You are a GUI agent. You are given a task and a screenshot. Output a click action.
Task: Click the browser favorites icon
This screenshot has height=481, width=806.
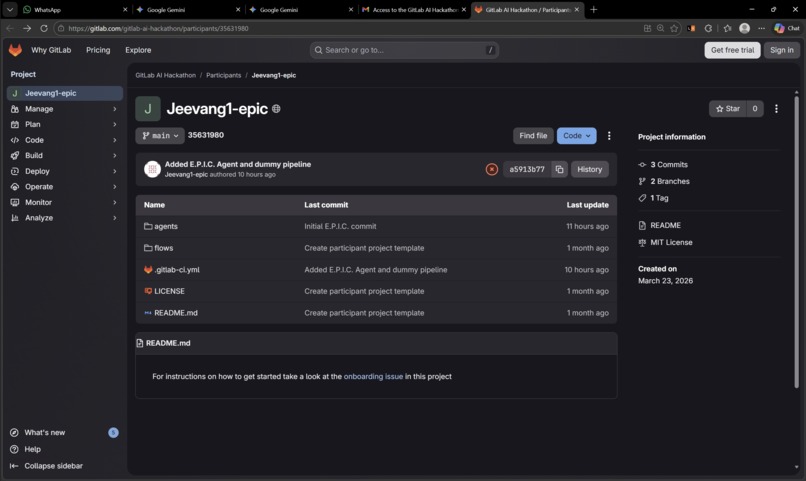[727, 28]
